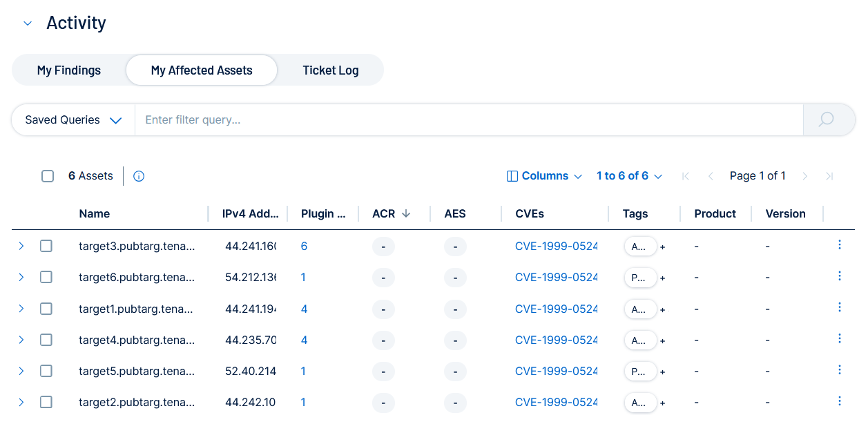This screenshot has height=433, width=868.
Task: Click the ACR sort arrow column header
Action: pos(406,214)
